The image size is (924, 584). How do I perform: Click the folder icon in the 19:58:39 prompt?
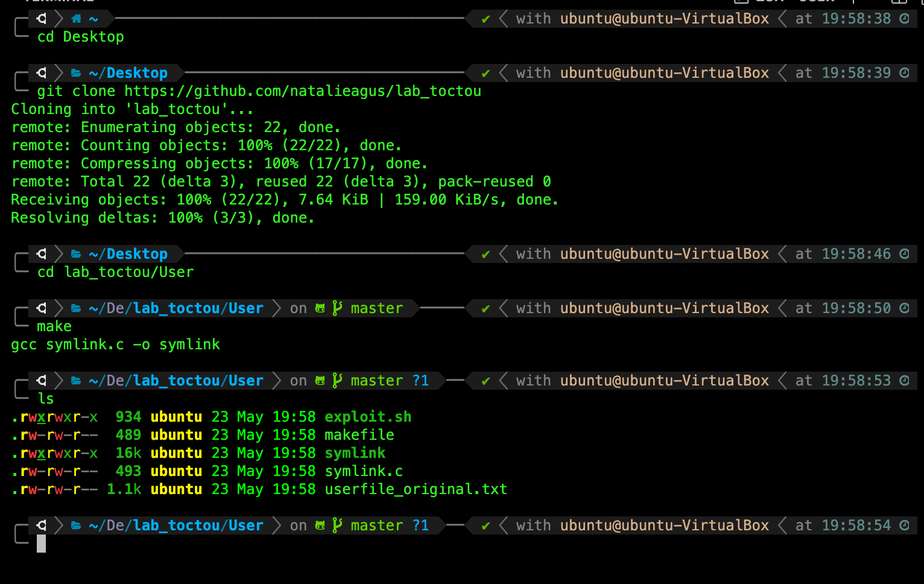76,73
